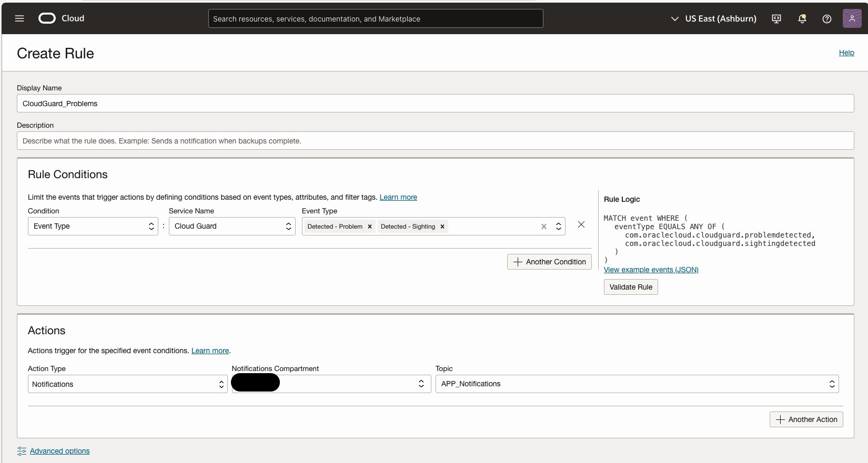Image resolution: width=868 pixels, height=463 pixels.
Task: Open the Learn more link in Actions
Action: 210,351
